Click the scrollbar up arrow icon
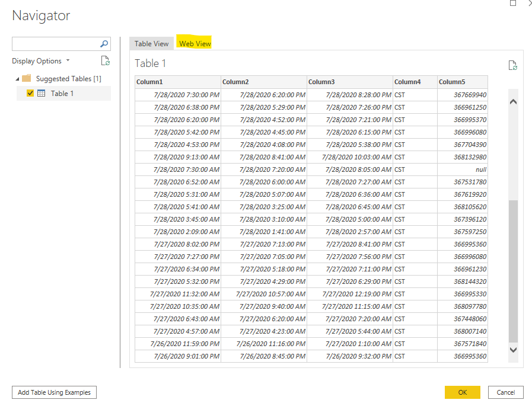532x403 pixels. point(513,101)
